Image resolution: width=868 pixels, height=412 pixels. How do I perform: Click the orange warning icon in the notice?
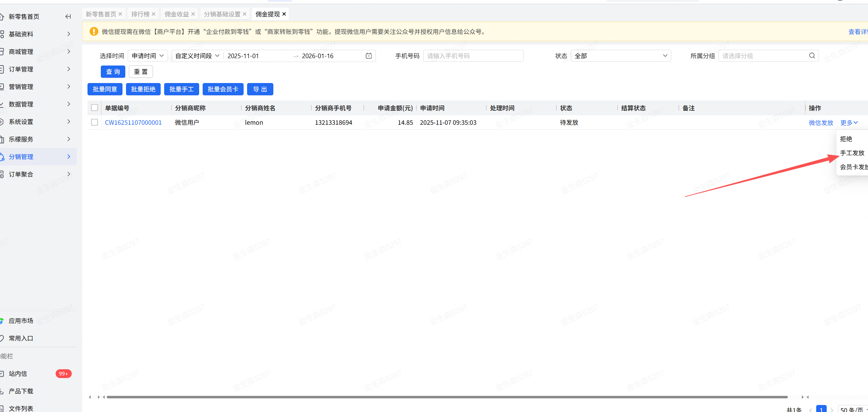pos(94,32)
